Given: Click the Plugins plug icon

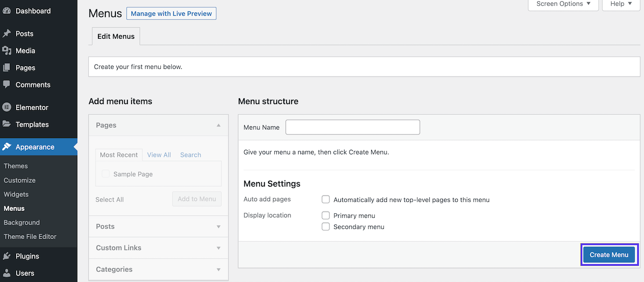Looking at the screenshot, I should (6, 256).
